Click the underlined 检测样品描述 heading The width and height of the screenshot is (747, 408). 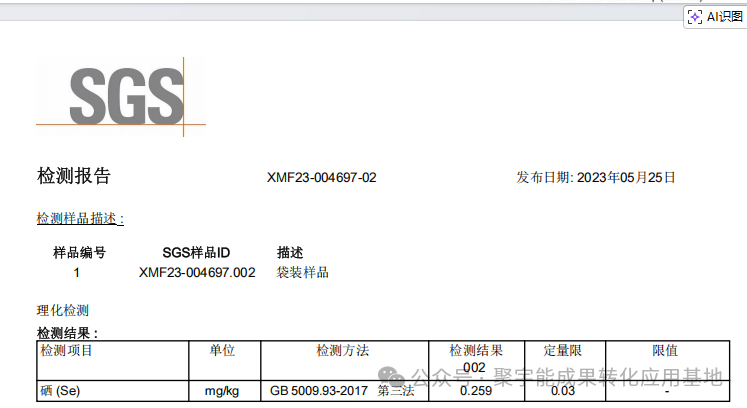coord(80,219)
